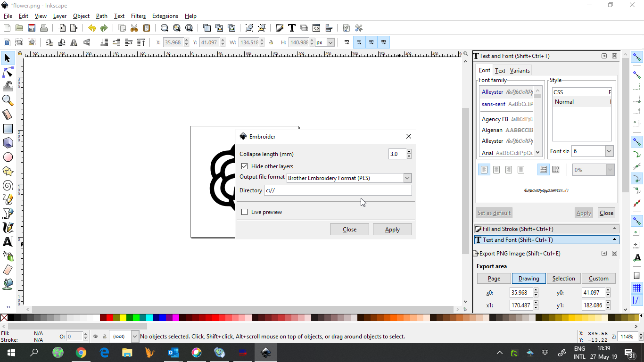Click the Redo arrow icon
Image resolution: width=644 pixels, height=362 pixels.
pyautogui.click(x=104, y=28)
